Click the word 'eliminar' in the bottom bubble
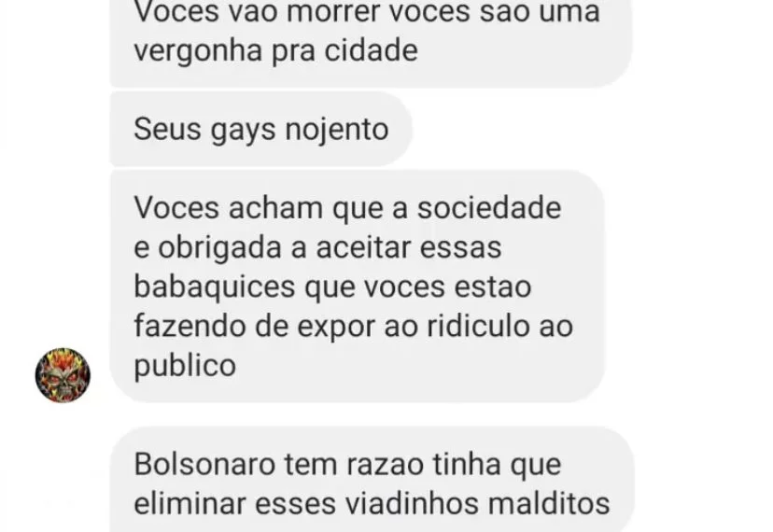Image resolution: width=773 pixels, height=532 pixels. tap(190, 503)
